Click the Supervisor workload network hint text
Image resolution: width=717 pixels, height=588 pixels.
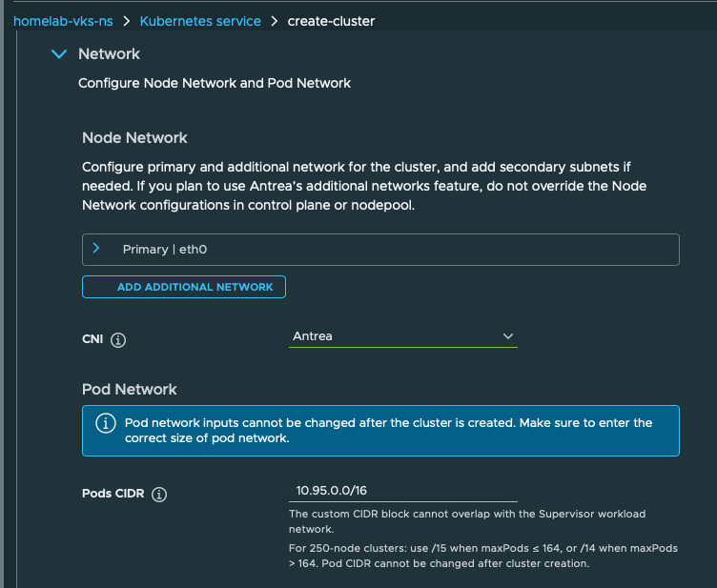pos(467,521)
